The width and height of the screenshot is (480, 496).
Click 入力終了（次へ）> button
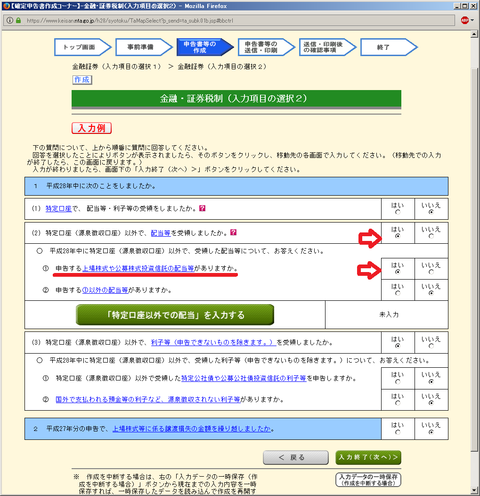click(x=368, y=457)
